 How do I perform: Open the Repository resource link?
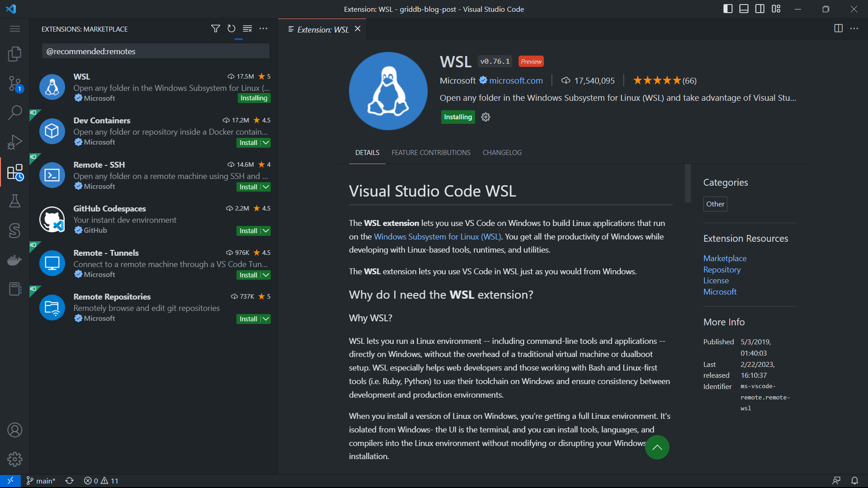[x=722, y=270]
